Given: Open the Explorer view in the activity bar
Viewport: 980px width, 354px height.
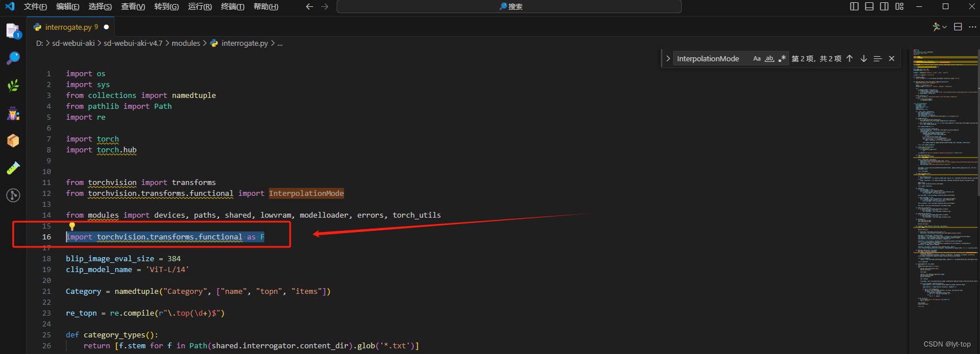Looking at the screenshot, I should 13,31.
